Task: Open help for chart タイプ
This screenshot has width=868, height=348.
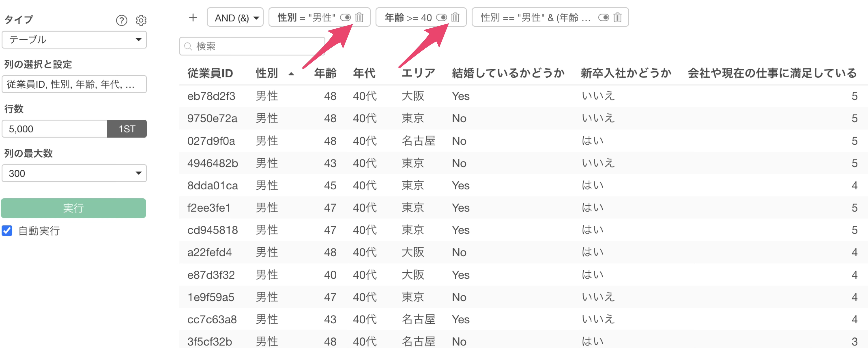Action: [121, 21]
